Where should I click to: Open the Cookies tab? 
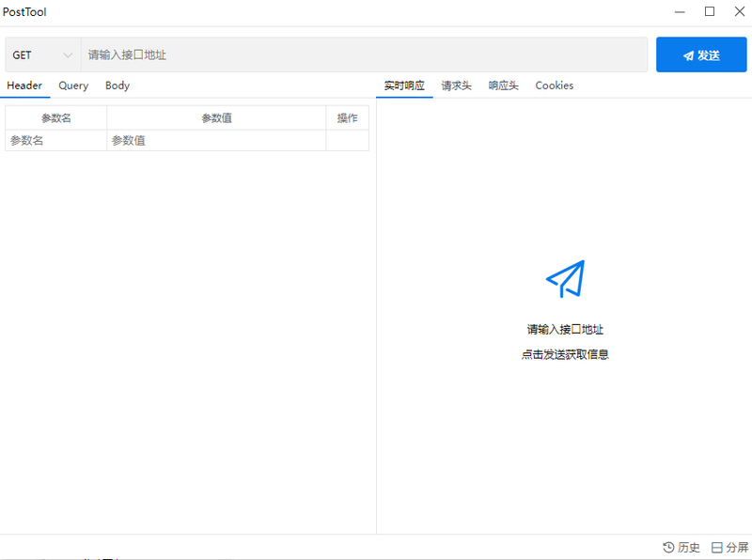point(555,86)
